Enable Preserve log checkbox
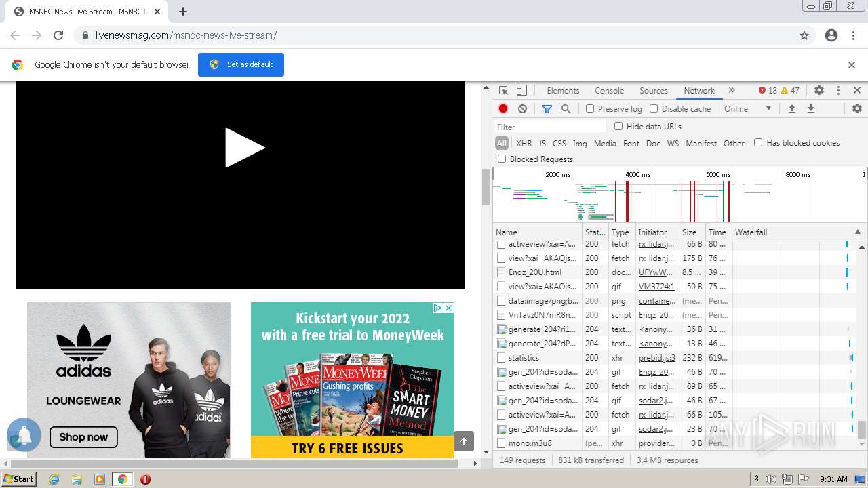This screenshot has width=868, height=488. (x=590, y=108)
